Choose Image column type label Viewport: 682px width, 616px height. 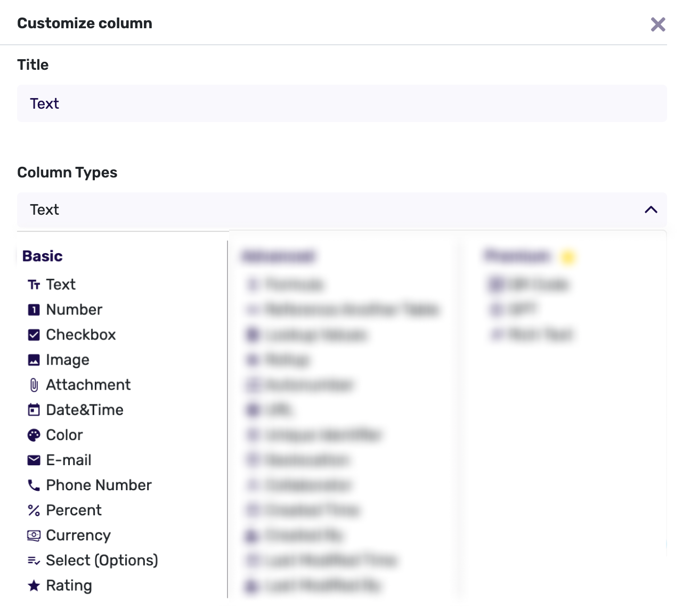coord(68,360)
